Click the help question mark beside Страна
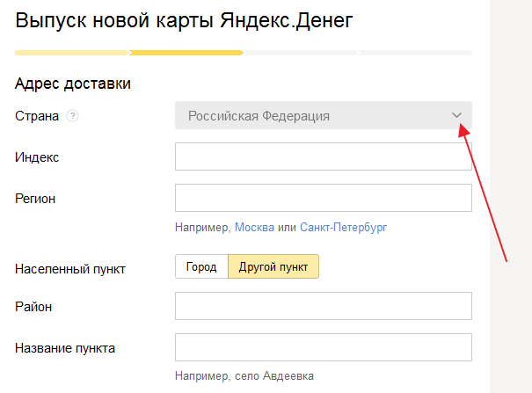The image size is (532, 393). point(72,116)
